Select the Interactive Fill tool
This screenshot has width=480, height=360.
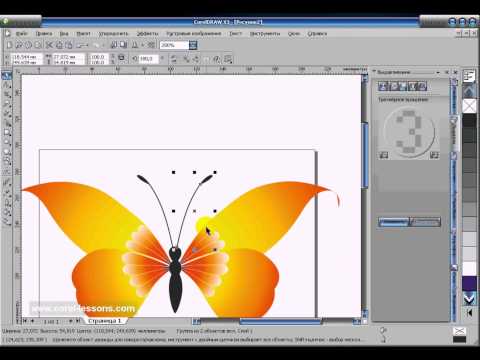click(6, 221)
